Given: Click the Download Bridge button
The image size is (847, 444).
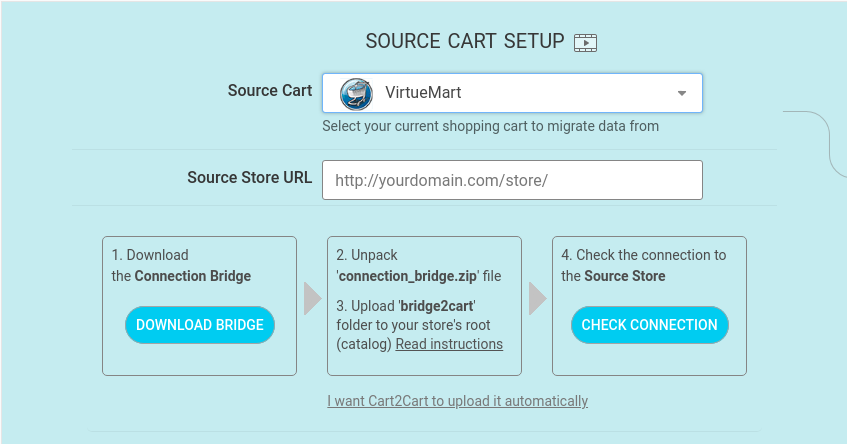Looking at the screenshot, I should point(200,325).
